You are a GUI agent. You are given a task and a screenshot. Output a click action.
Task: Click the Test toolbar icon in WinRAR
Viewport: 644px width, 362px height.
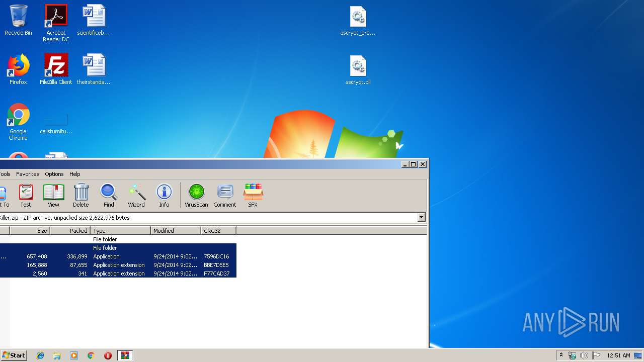coord(26,196)
